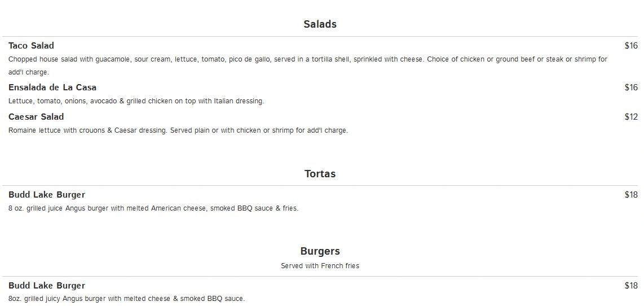Click the Ensalada de La Casa $16 price

point(631,87)
